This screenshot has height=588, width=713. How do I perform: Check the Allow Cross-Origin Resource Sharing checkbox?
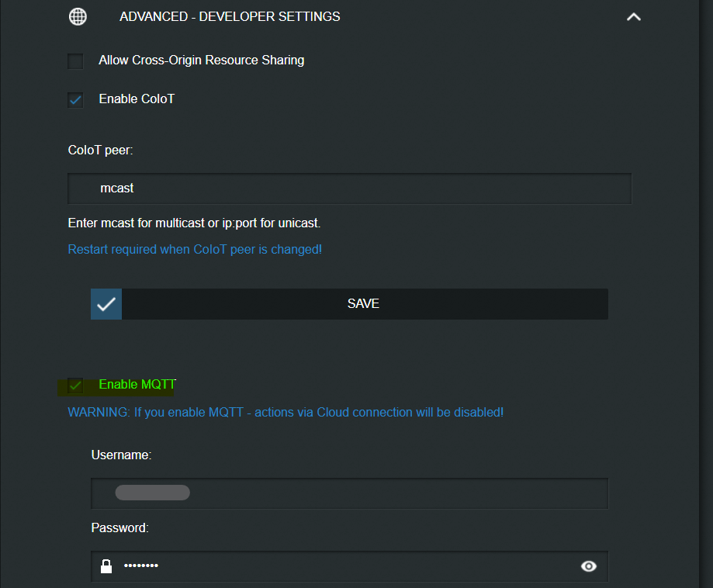(x=75, y=61)
